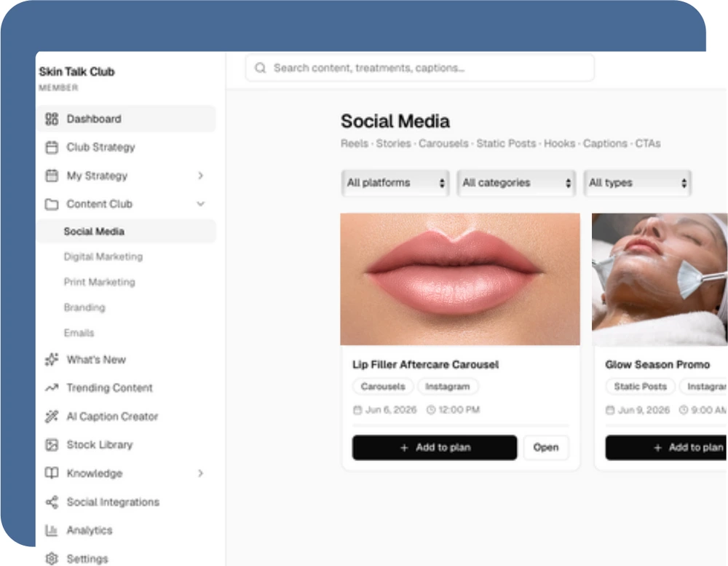This screenshot has height=566, width=728.
Task: Open Emails submenu item
Action: pyautogui.click(x=79, y=333)
